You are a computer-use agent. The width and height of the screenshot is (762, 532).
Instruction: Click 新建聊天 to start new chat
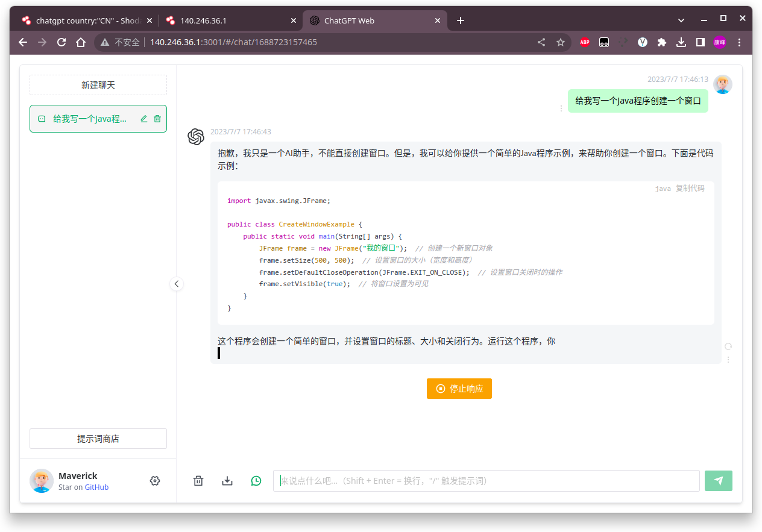98,85
